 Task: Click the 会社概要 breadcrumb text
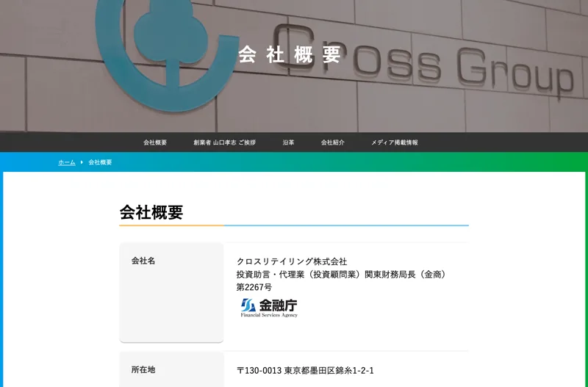(x=100, y=162)
